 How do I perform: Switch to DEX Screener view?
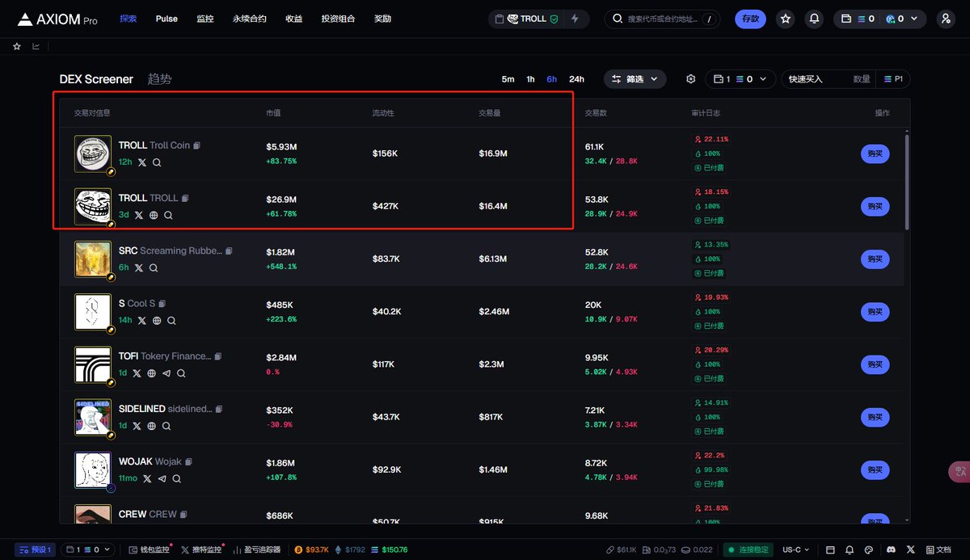(96, 79)
